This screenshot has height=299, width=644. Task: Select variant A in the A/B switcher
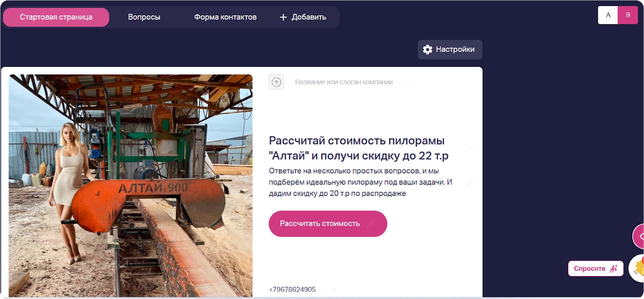(608, 15)
